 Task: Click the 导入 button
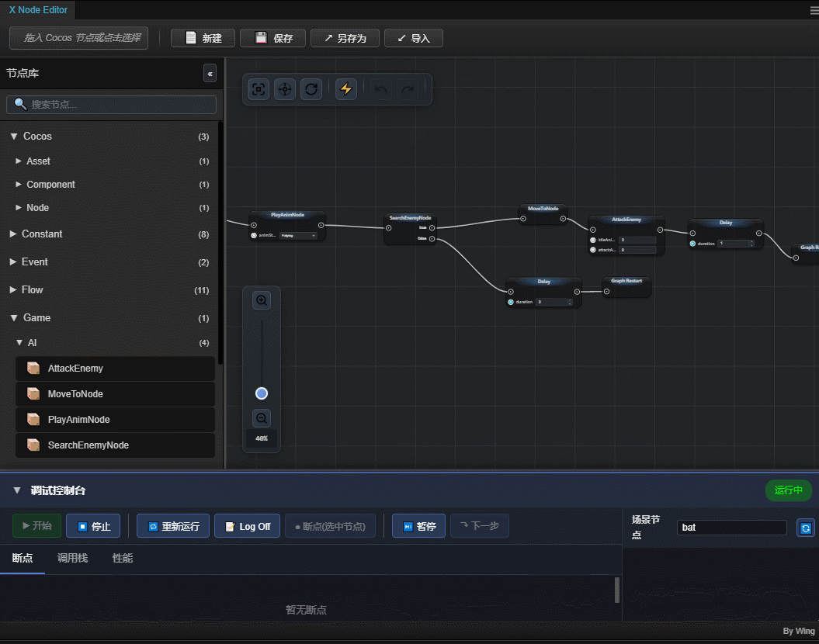tap(414, 38)
